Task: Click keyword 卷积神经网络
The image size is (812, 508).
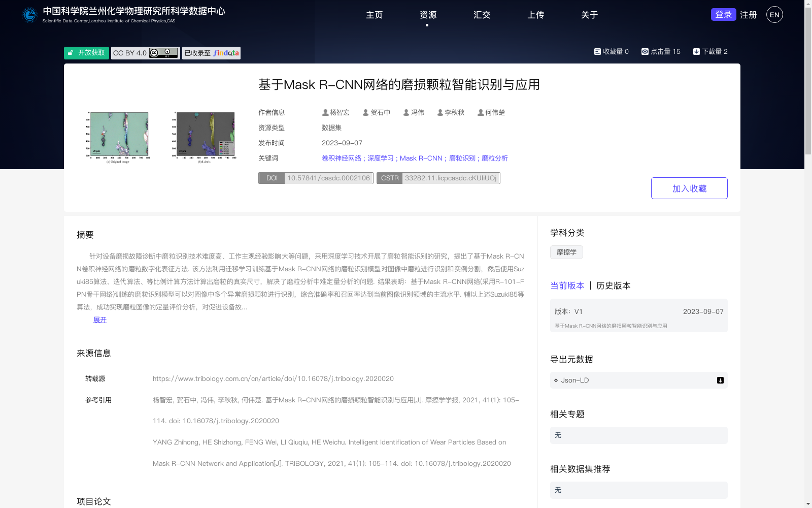Action: [342, 158]
